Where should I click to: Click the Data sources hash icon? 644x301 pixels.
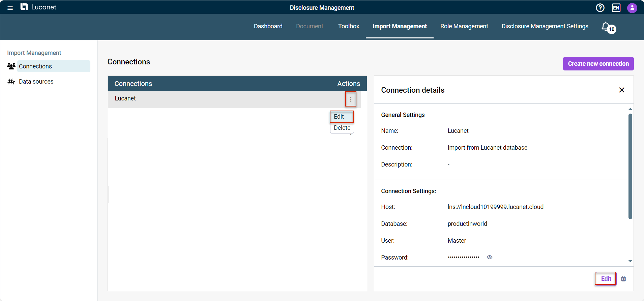(x=11, y=82)
